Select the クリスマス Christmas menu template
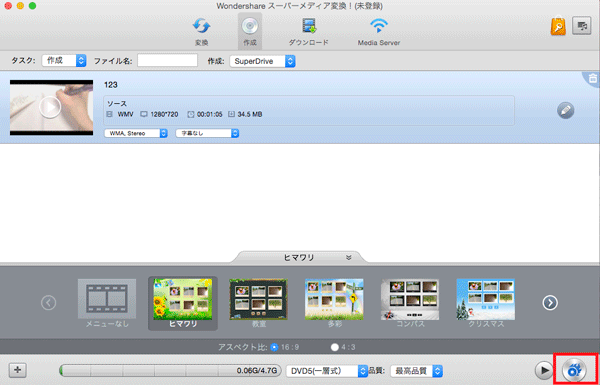Image resolution: width=600 pixels, height=385 pixels. (486, 303)
